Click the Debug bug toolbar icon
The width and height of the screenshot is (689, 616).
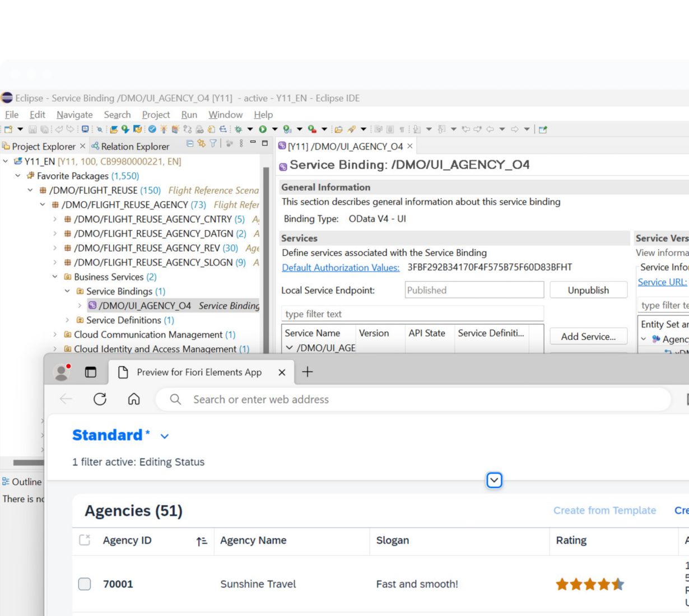click(239, 129)
